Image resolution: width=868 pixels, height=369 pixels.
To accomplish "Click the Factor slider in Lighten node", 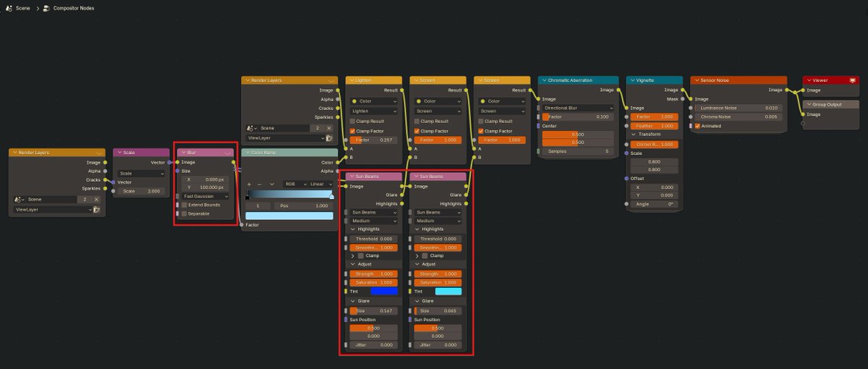I will coord(374,140).
